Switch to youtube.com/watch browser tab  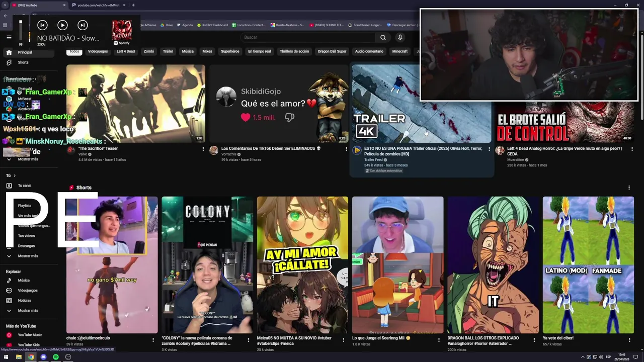98,5
